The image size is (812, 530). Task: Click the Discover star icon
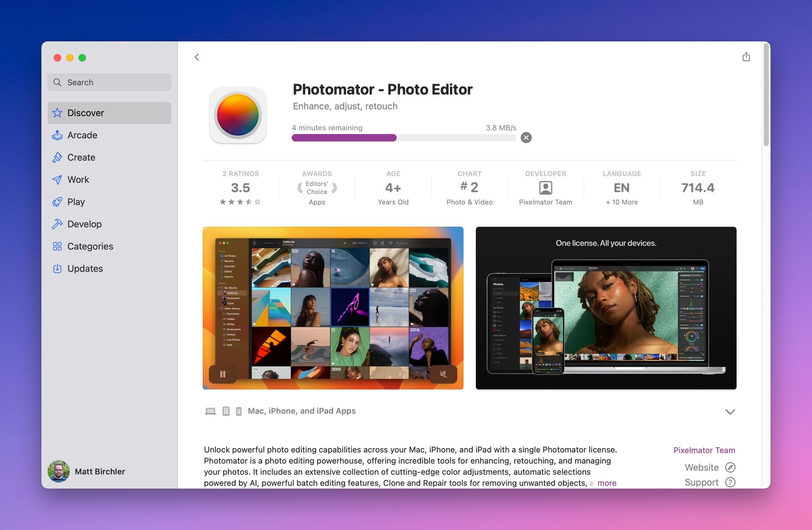click(x=57, y=113)
